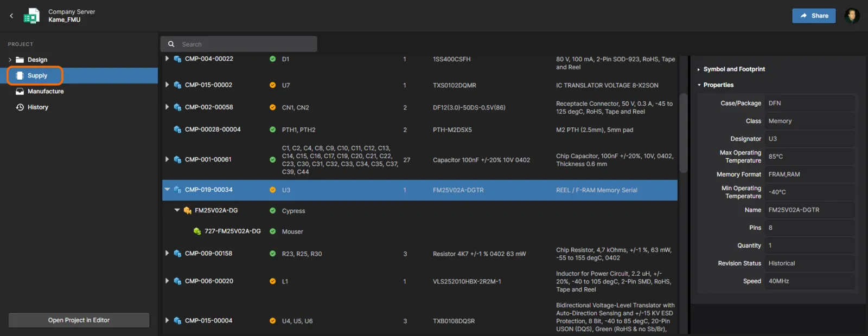Expand the Symbol and Footprint section
This screenshot has width=868, height=336.
(x=699, y=69)
